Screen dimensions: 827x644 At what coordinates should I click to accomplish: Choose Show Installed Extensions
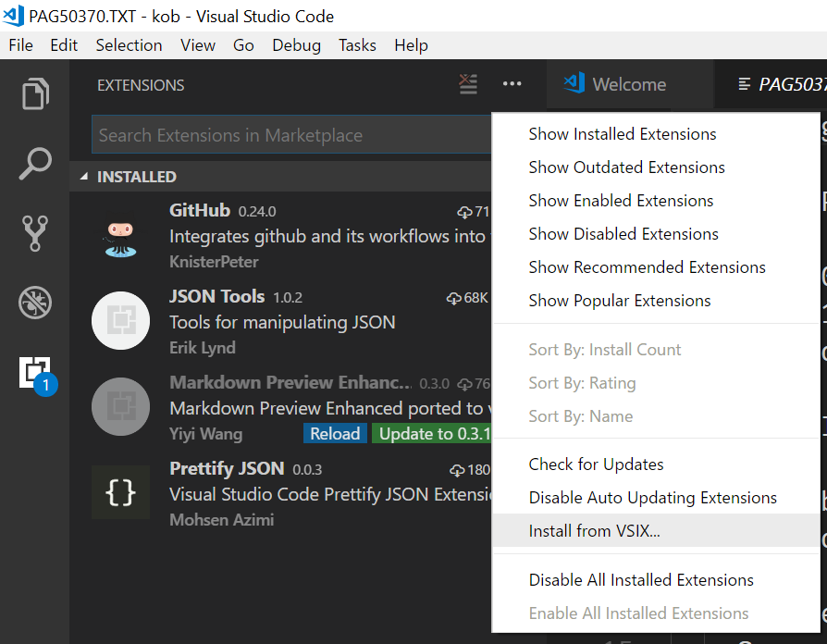click(x=656, y=134)
